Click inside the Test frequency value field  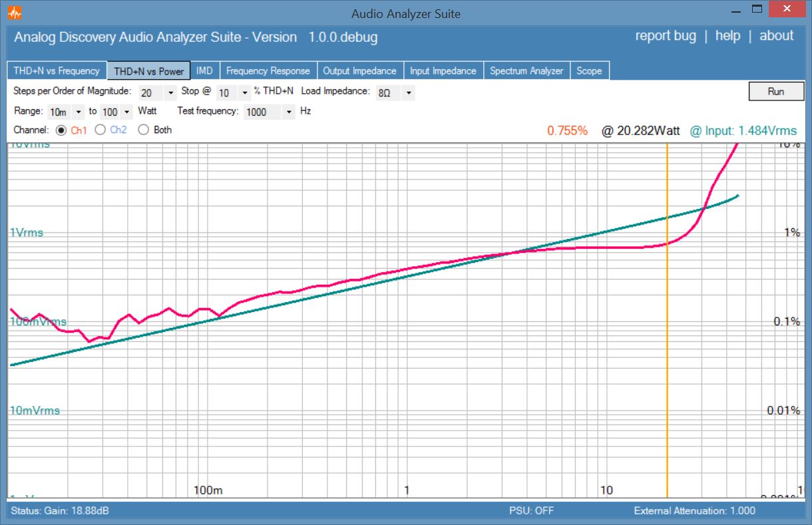(263, 112)
